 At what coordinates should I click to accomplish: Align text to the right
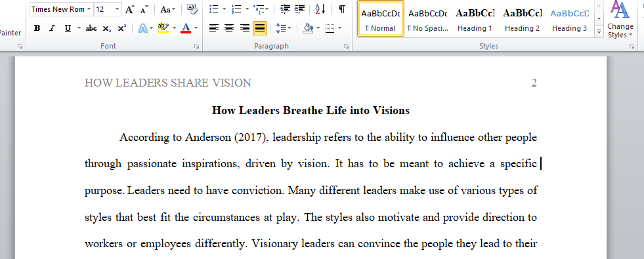245,28
